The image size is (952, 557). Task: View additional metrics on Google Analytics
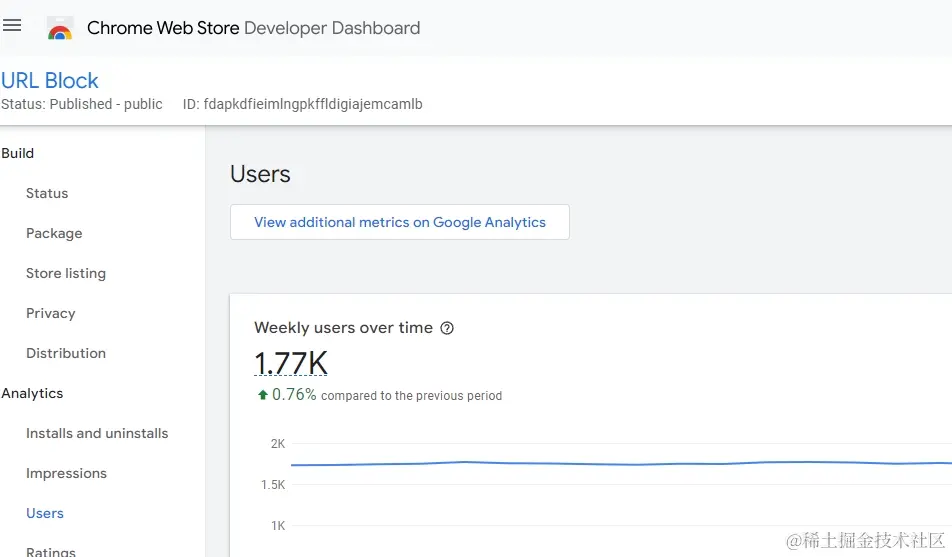(x=400, y=222)
